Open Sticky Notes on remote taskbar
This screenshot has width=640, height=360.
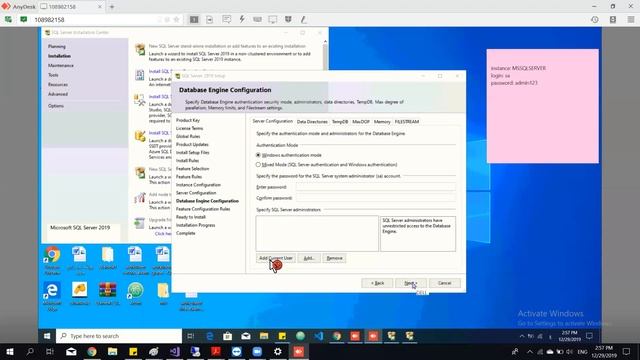(x=282, y=336)
